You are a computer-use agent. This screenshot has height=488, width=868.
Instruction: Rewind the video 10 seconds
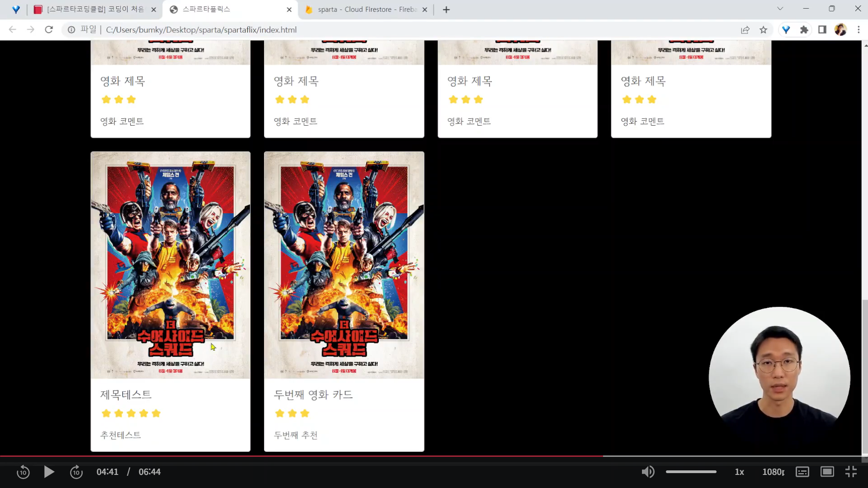pyautogui.click(x=23, y=472)
